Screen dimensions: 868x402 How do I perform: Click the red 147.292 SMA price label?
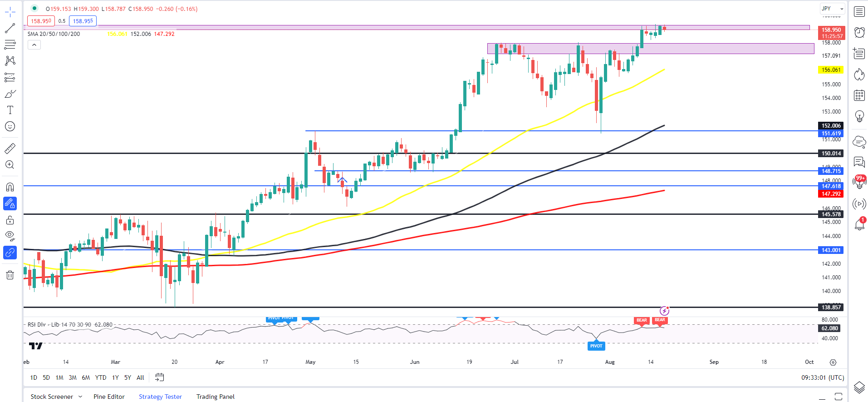coord(831,194)
